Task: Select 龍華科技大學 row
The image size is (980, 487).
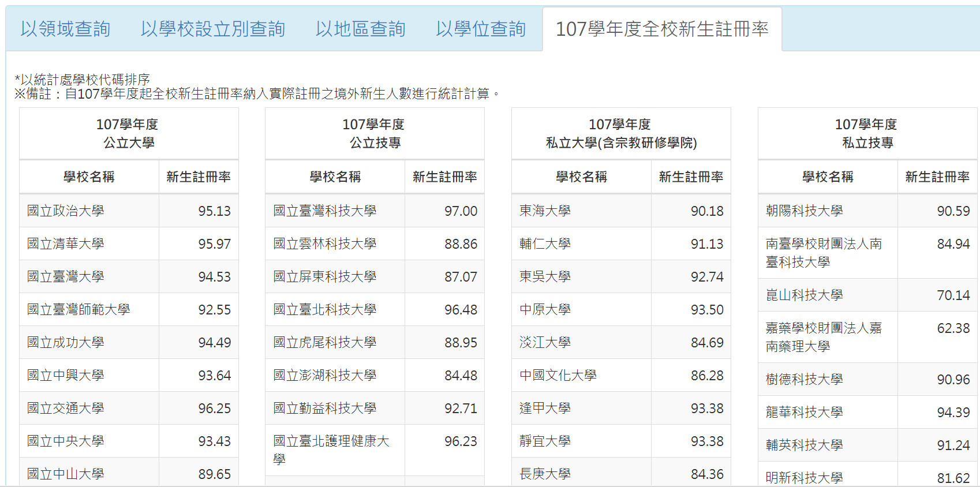Action: pos(867,412)
